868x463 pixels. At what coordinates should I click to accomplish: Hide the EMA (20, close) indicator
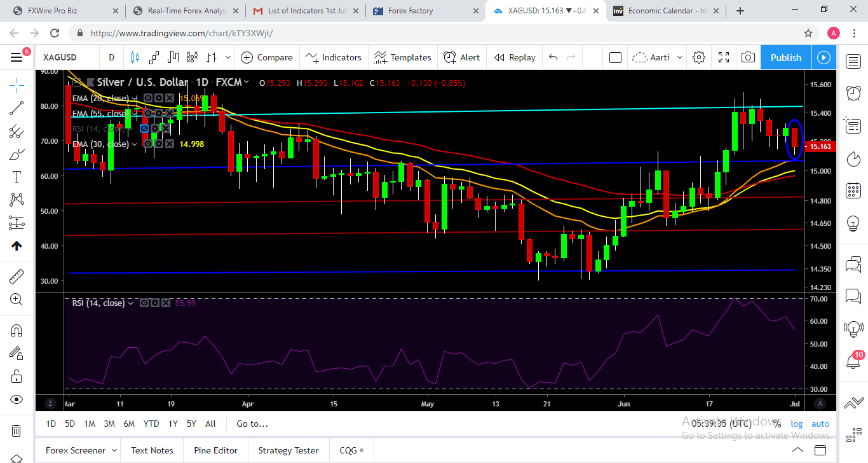147,99
